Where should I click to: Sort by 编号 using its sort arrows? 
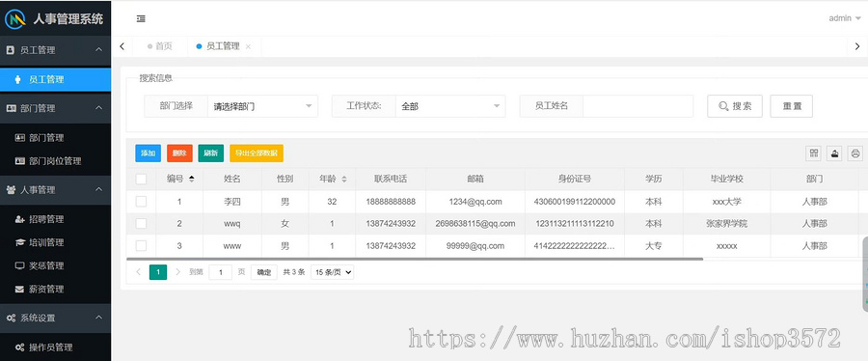point(192,179)
